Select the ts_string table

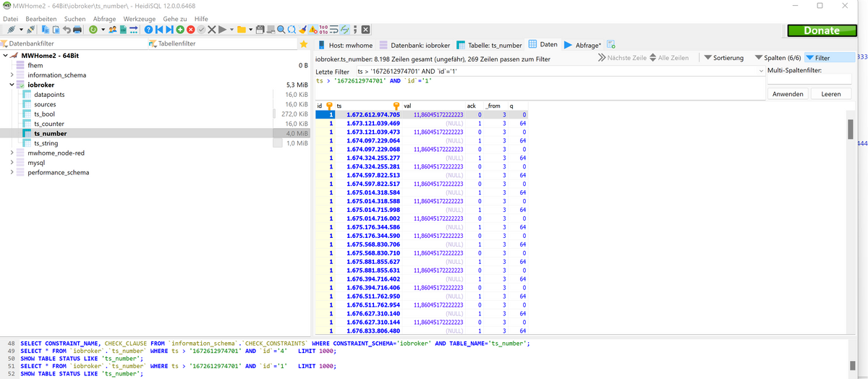coord(46,143)
